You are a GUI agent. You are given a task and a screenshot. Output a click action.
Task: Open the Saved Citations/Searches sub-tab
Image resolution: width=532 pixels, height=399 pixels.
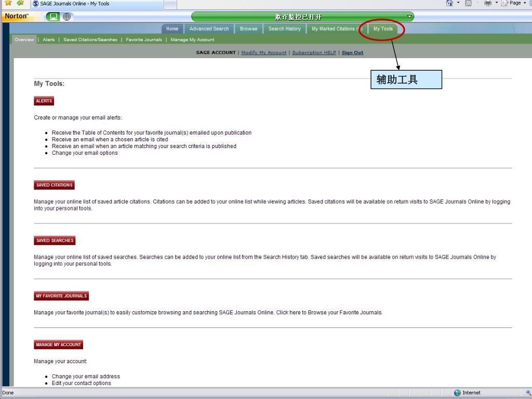click(x=90, y=39)
